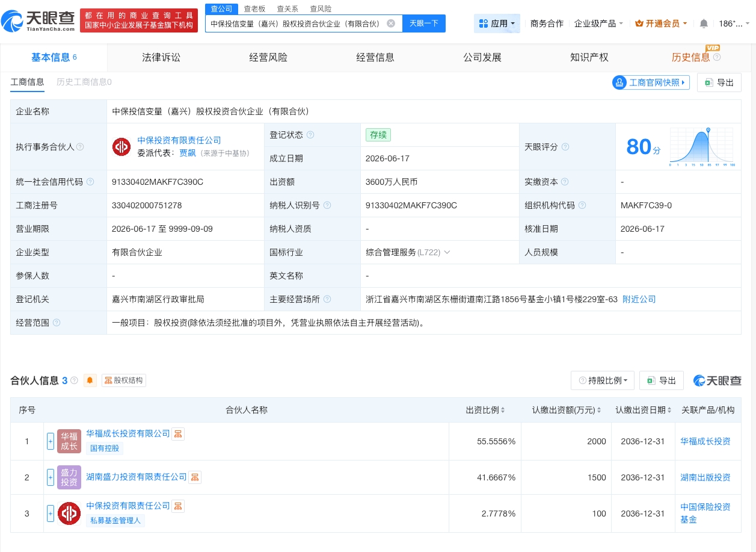Export 工商信息 with 导出 button
756x552 pixels.
point(719,82)
